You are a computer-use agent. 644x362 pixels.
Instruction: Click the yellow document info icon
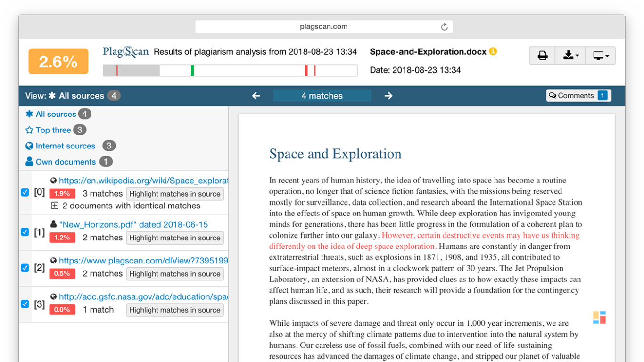click(493, 51)
